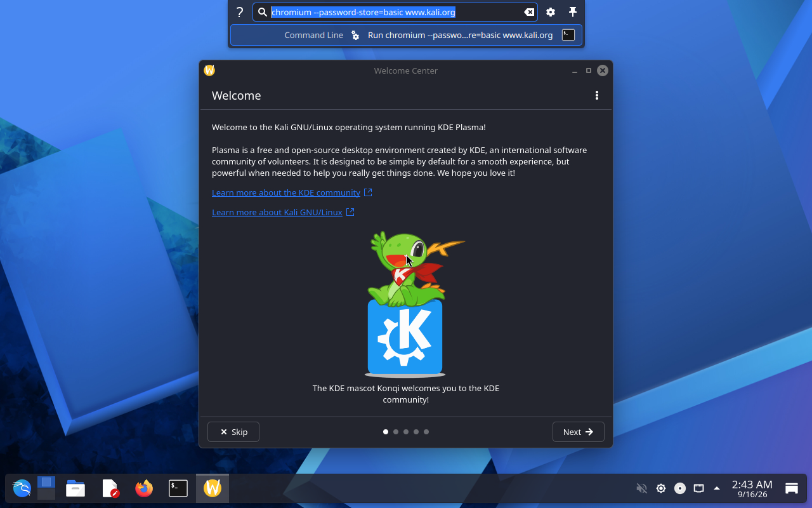
Task: Jump to the last page indicator dot
Action: [x=426, y=432]
